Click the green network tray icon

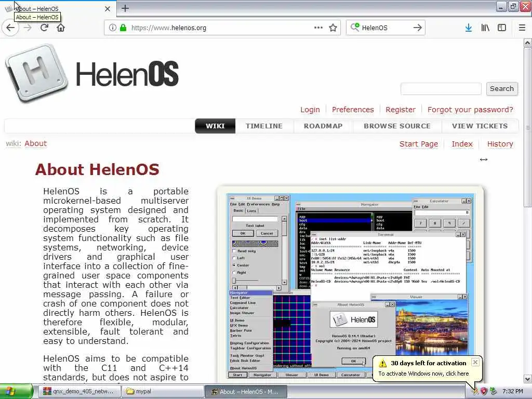494,392
